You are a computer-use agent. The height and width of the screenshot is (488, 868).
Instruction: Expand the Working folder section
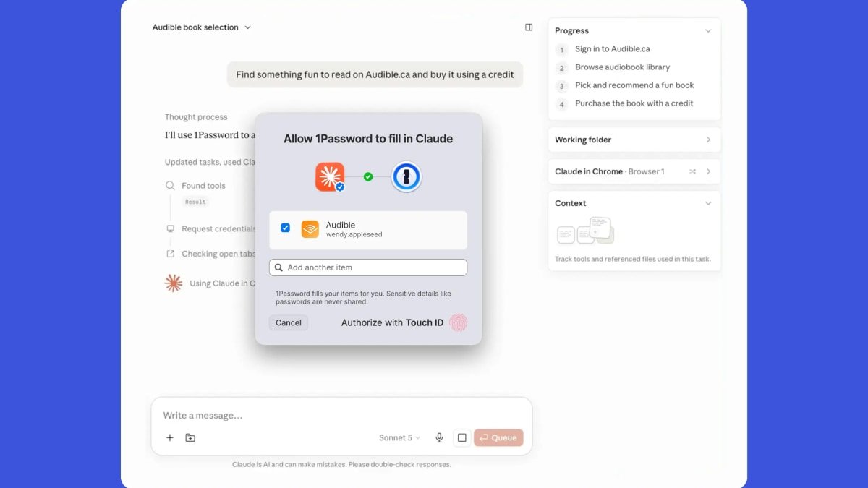[x=708, y=140]
